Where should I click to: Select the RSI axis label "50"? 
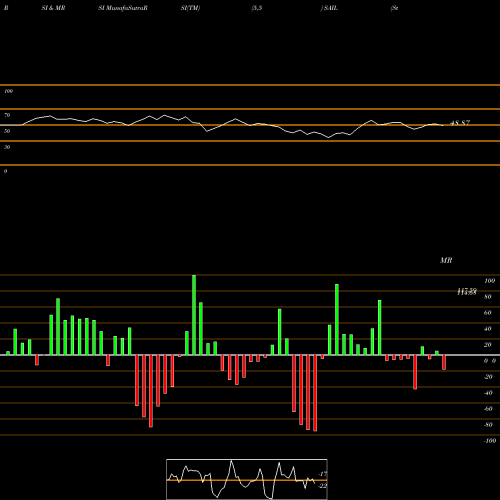(7, 131)
